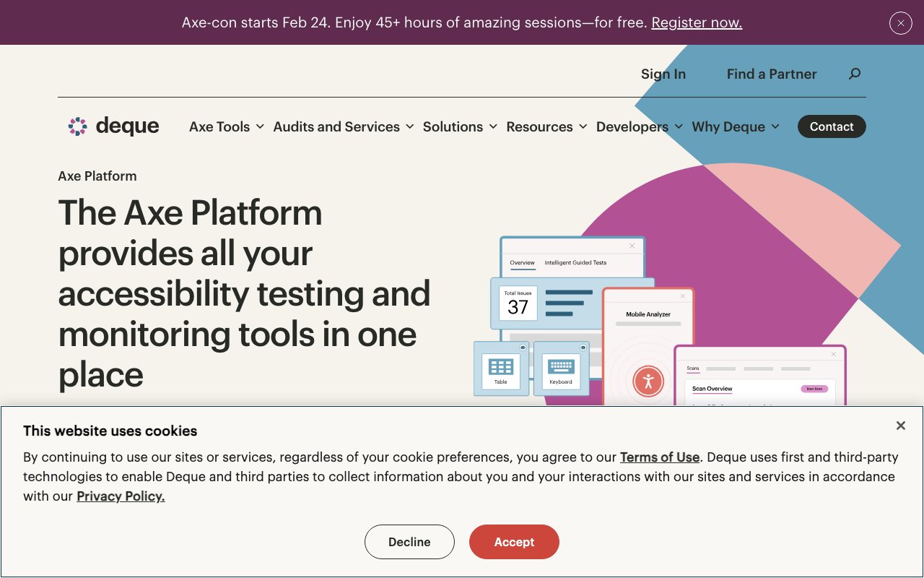
Task: Dismiss the Axe-con announcement banner
Action: click(x=900, y=22)
